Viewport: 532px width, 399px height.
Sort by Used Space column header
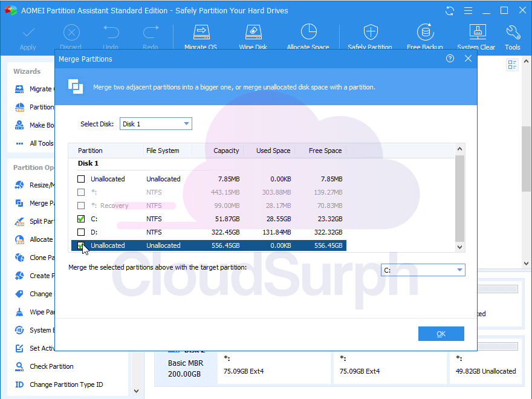[273, 151]
